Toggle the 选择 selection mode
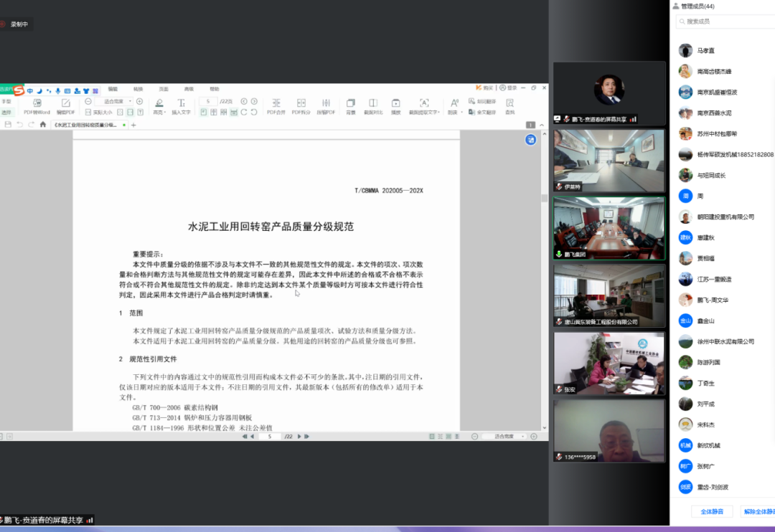This screenshot has height=532, width=775. (6, 112)
